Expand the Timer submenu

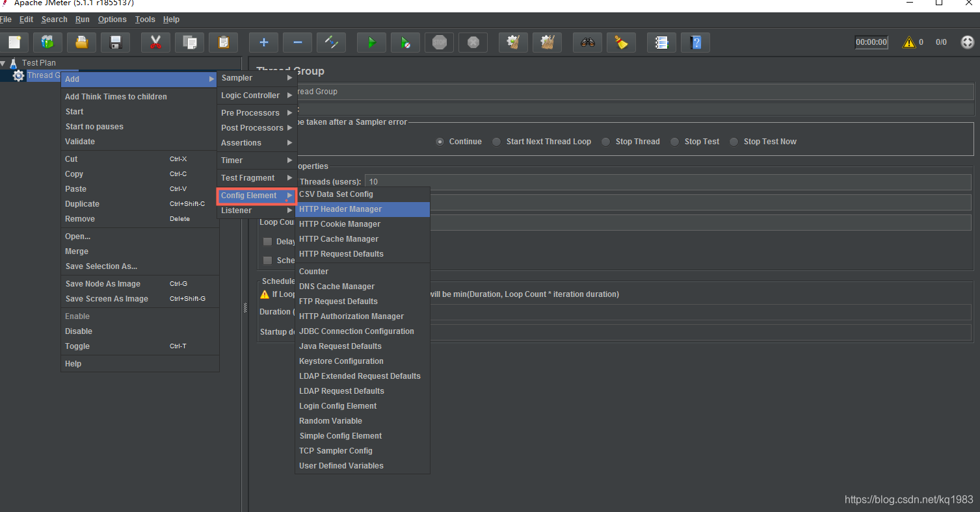point(257,160)
